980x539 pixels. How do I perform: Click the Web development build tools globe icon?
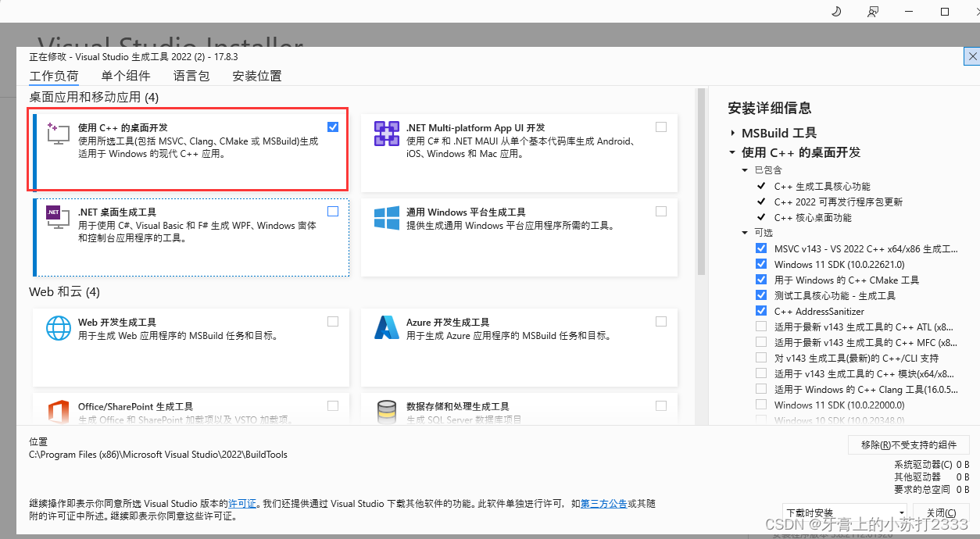(x=59, y=328)
